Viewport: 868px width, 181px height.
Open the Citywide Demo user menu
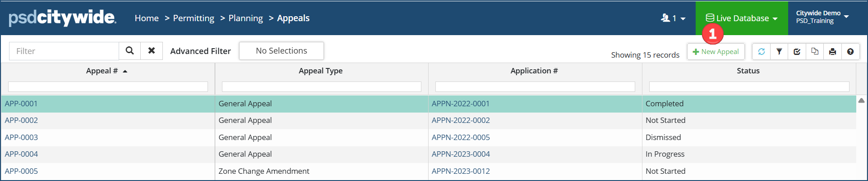(822, 17)
